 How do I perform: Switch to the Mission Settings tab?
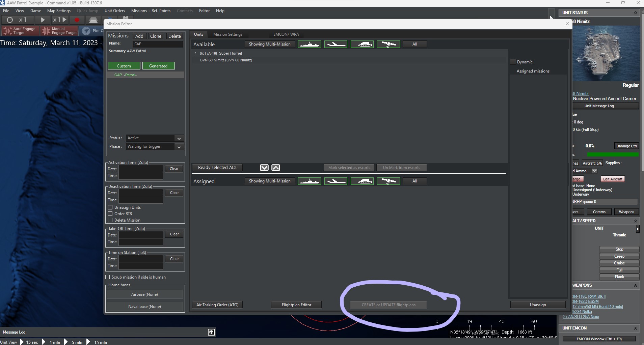(x=228, y=34)
